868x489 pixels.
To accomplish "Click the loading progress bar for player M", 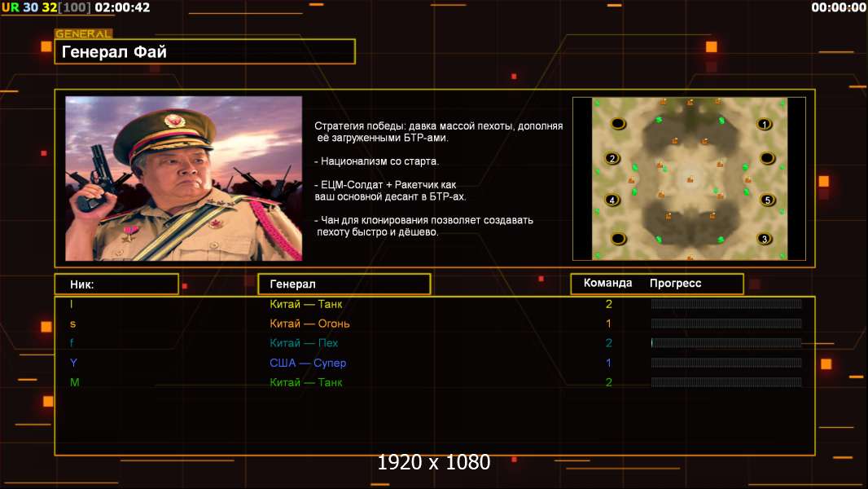I will [x=726, y=382].
